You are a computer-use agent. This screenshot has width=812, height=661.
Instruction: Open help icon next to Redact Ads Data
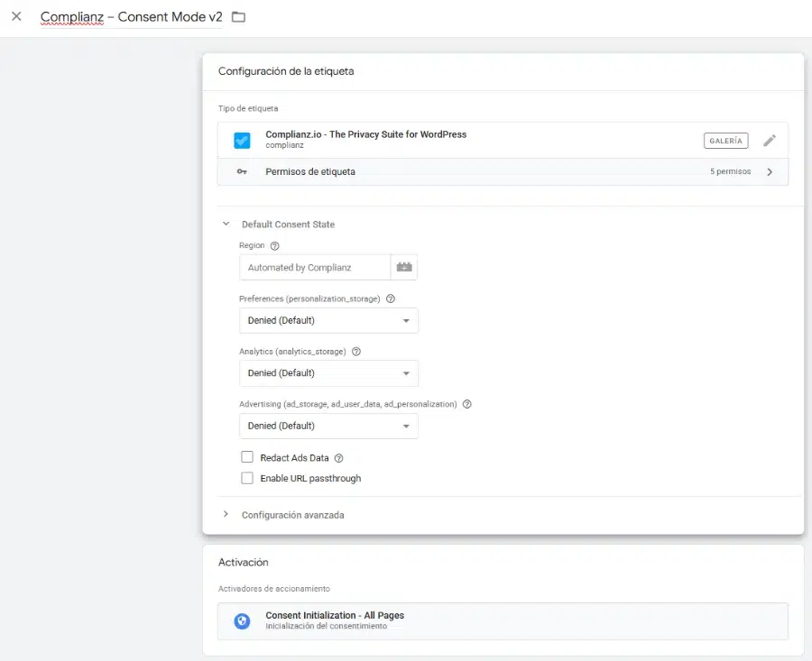point(338,458)
